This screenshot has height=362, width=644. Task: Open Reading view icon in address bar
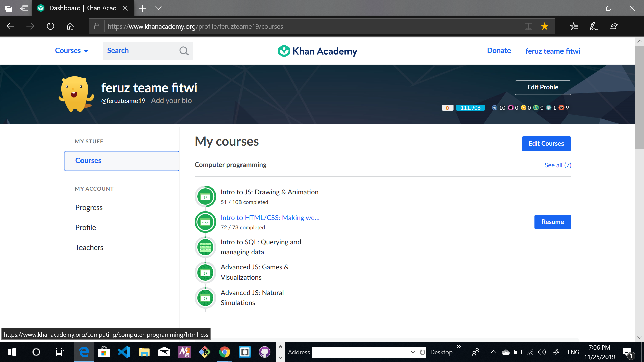[x=528, y=26]
